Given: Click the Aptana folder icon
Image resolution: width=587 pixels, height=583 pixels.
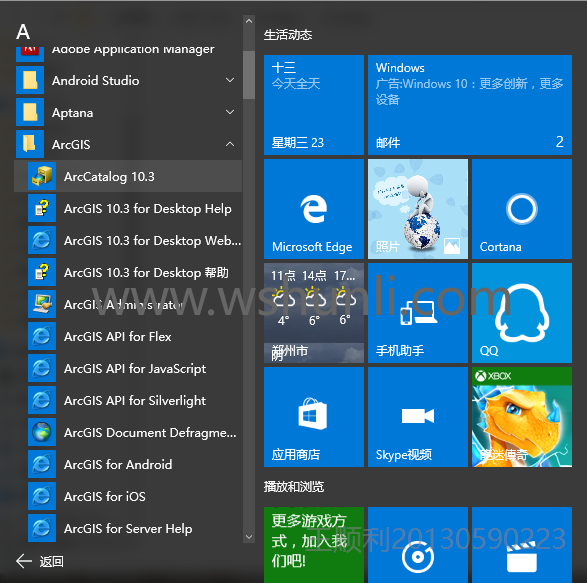Looking at the screenshot, I should 30,112.
